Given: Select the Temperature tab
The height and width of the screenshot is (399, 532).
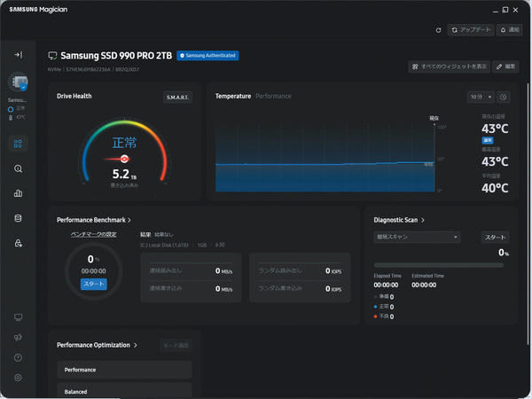Looking at the screenshot, I should tap(233, 96).
